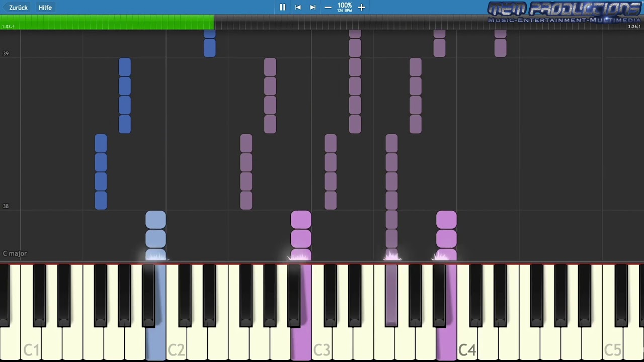The image size is (644, 362).
Task: Skip to previous section button
Action: click(x=298, y=7)
